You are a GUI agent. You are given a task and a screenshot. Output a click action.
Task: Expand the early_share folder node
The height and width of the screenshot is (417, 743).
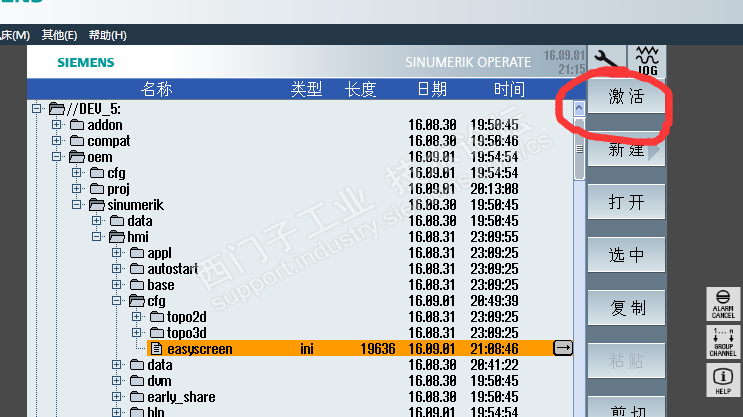(117, 397)
